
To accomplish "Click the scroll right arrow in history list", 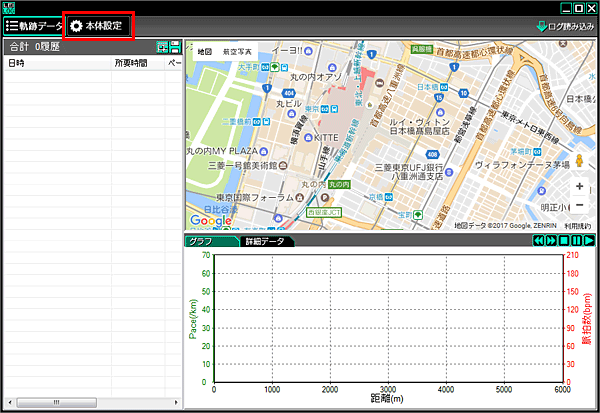I will [176, 402].
